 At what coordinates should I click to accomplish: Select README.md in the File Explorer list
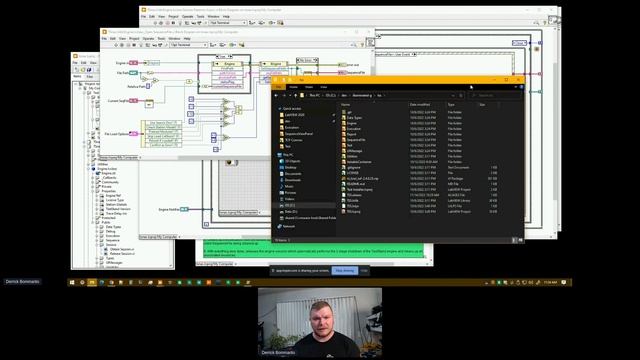click(x=356, y=184)
